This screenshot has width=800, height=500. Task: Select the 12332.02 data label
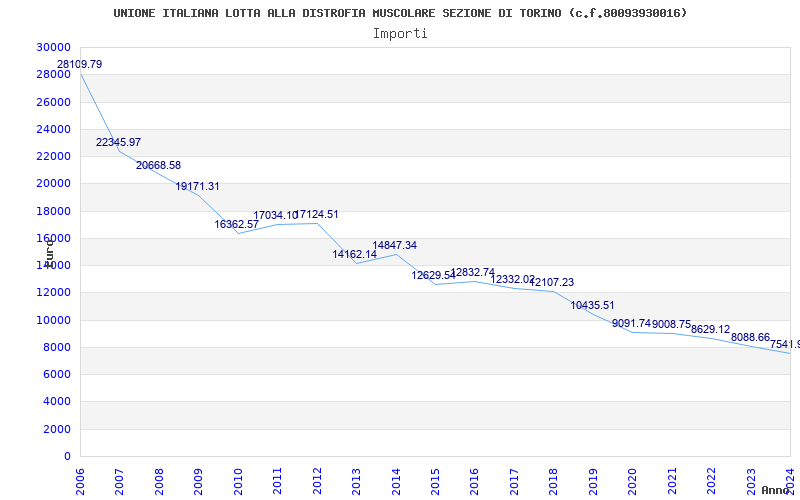point(512,279)
